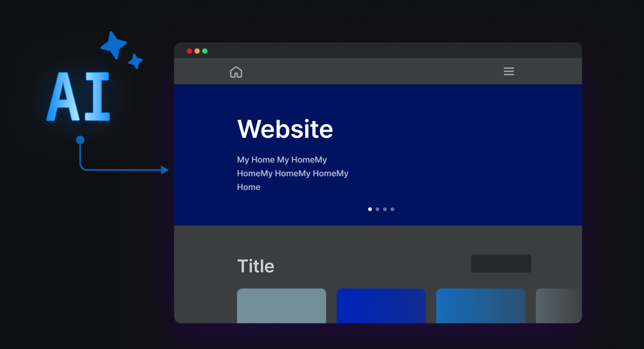Click the glowing AI logo text
The image size is (644, 349).
pos(78,96)
